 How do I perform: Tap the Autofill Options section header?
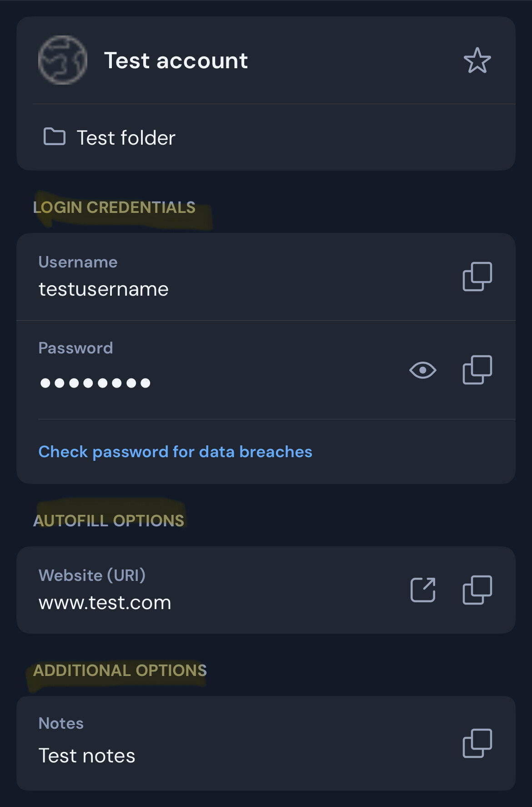(109, 520)
